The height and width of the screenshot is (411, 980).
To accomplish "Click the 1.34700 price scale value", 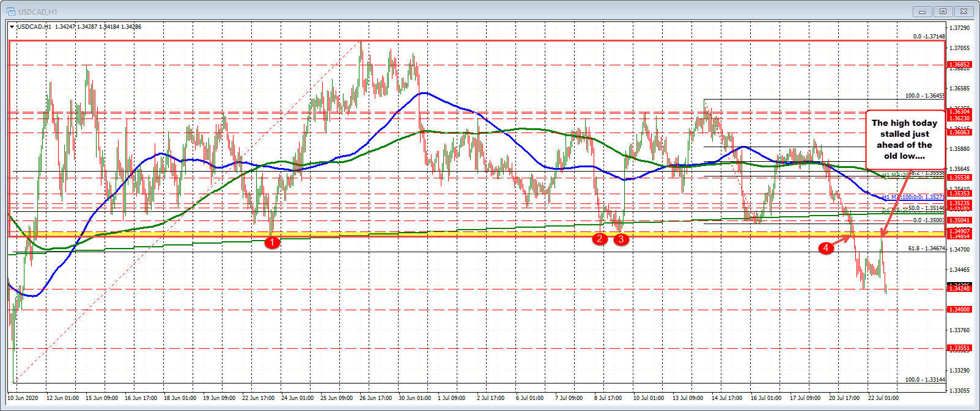I will 960,250.
